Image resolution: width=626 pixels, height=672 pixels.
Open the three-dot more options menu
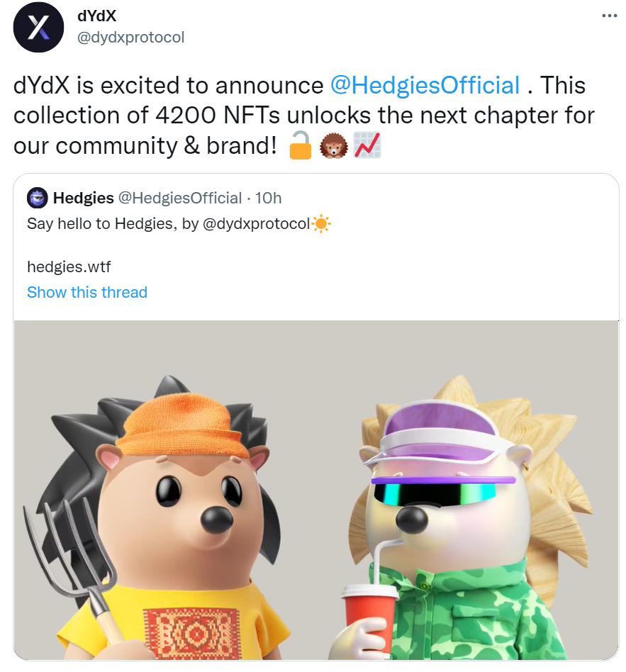coord(609,16)
